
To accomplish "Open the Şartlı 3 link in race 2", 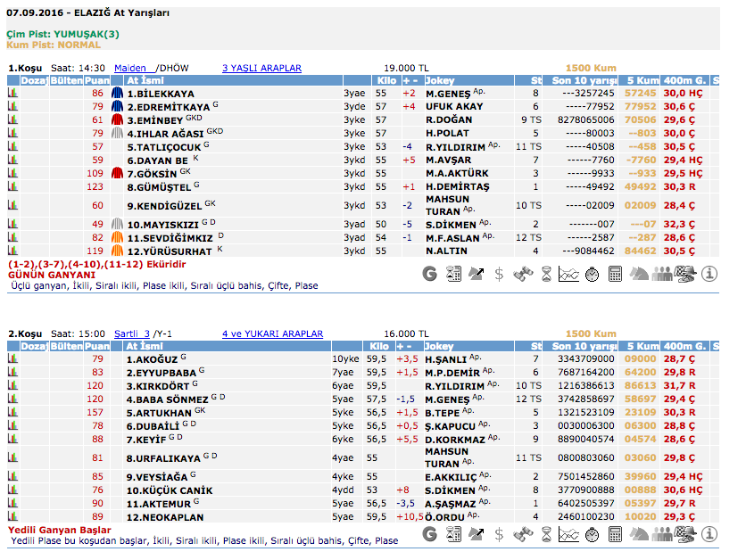I will [132, 334].
